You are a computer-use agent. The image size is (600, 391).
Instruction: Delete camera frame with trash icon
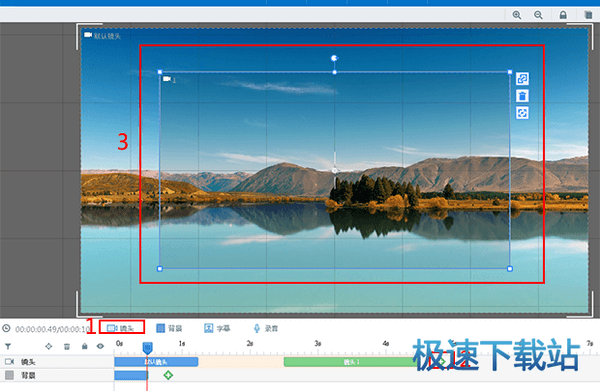(x=522, y=96)
